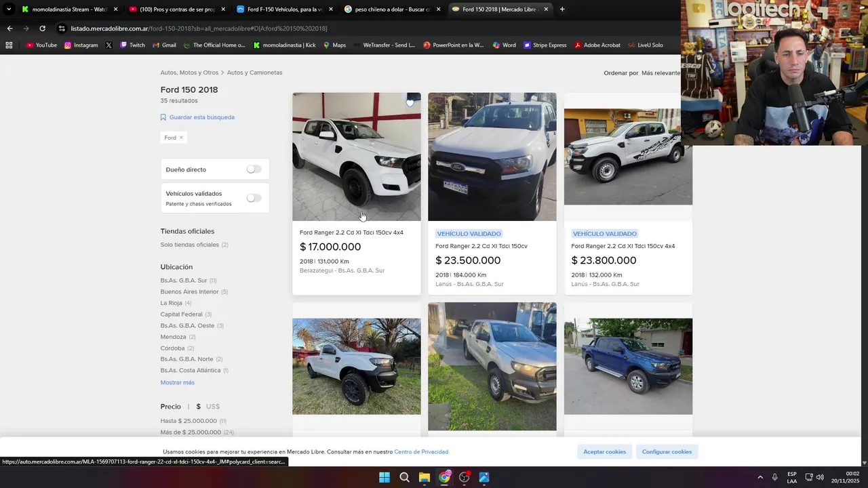Open the X bookmark icon
The width and height of the screenshot is (868, 488).
pyautogui.click(x=108, y=45)
